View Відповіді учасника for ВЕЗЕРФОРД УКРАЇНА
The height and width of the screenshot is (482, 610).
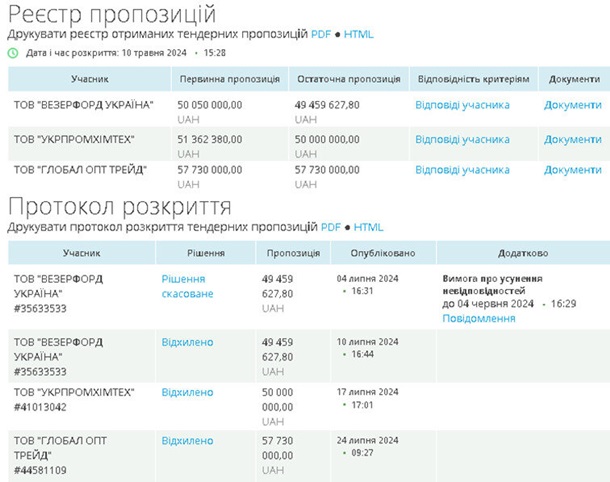point(462,105)
